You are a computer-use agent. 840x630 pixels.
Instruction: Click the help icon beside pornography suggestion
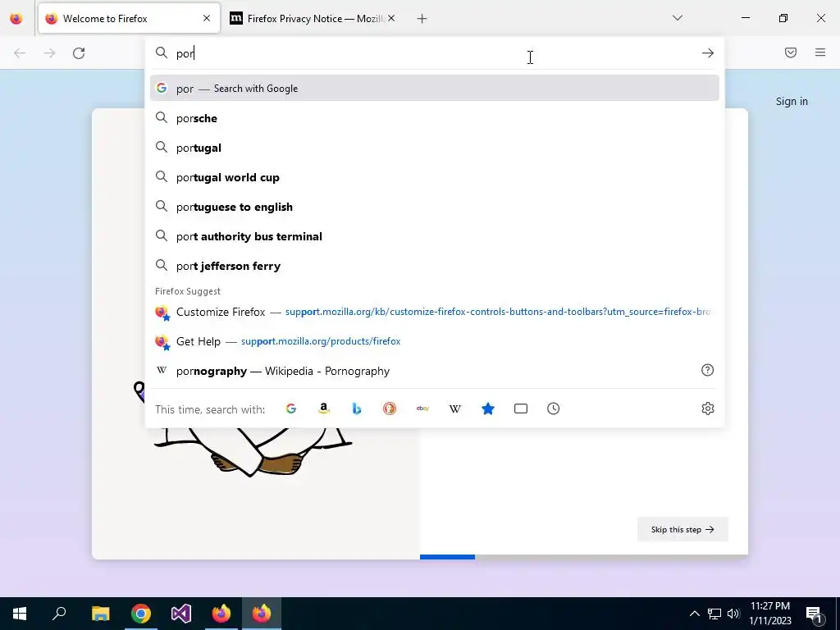pyautogui.click(x=708, y=370)
